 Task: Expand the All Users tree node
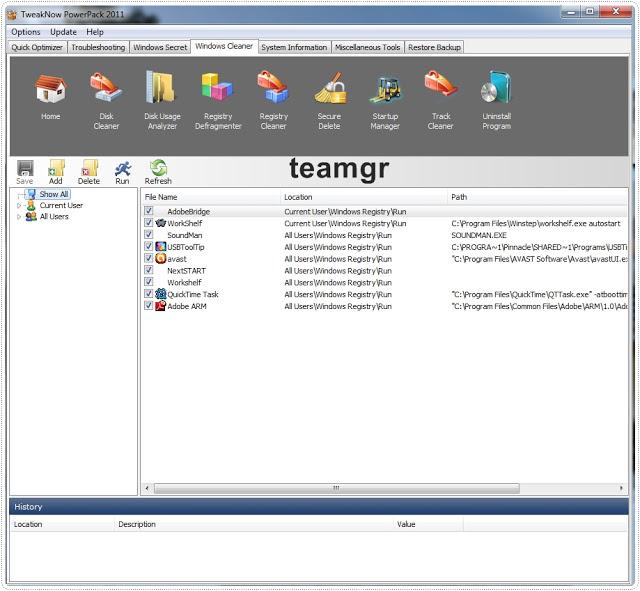pyautogui.click(x=19, y=217)
